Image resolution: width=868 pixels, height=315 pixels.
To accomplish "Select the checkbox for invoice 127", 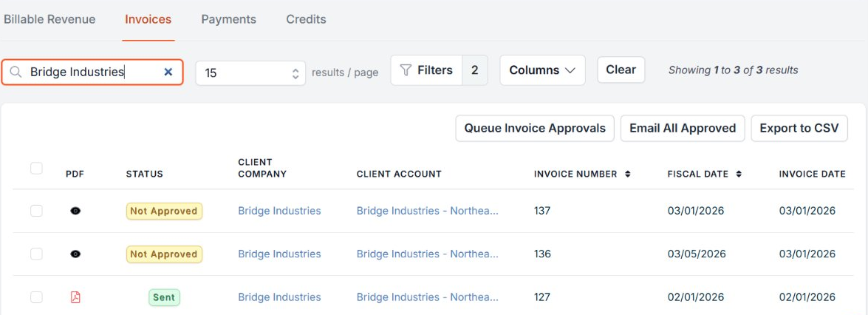I will (36, 297).
